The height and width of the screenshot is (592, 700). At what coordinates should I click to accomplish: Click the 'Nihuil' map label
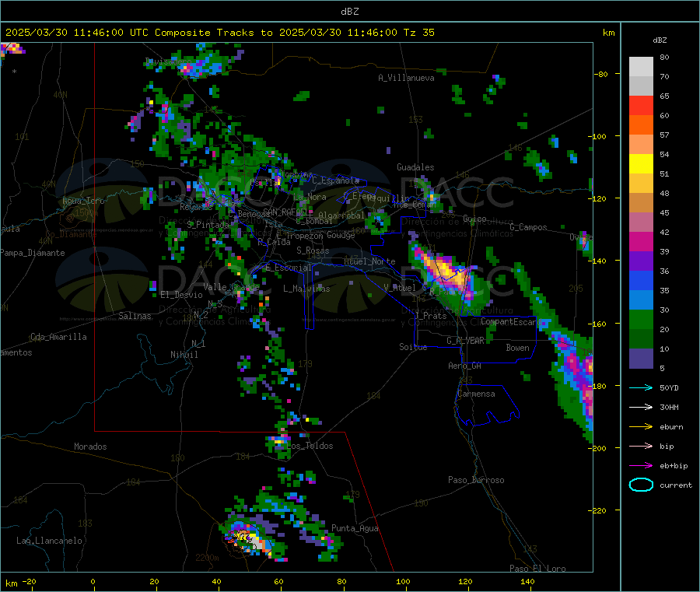[184, 355]
